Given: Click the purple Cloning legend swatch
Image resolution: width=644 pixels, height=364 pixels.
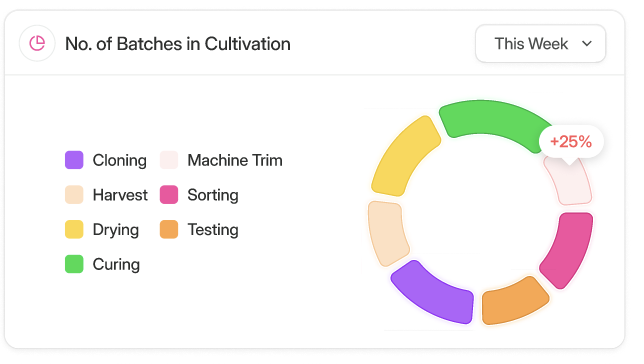Looking at the screenshot, I should click(74, 160).
